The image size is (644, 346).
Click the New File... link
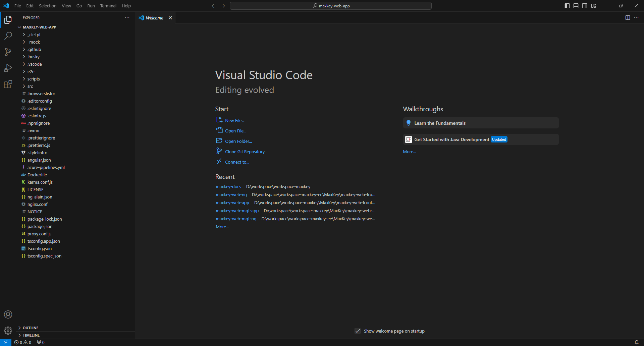point(234,120)
